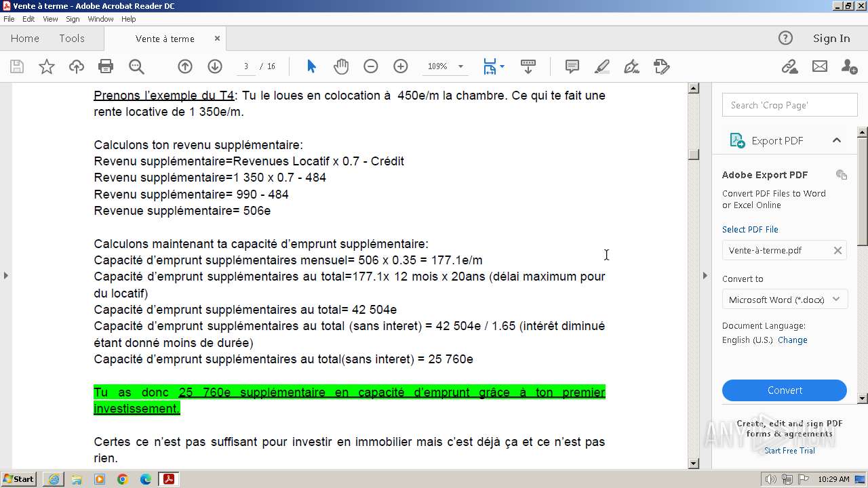Send file by email envelope icon
This screenshot has height=488, width=868.
click(820, 66)
